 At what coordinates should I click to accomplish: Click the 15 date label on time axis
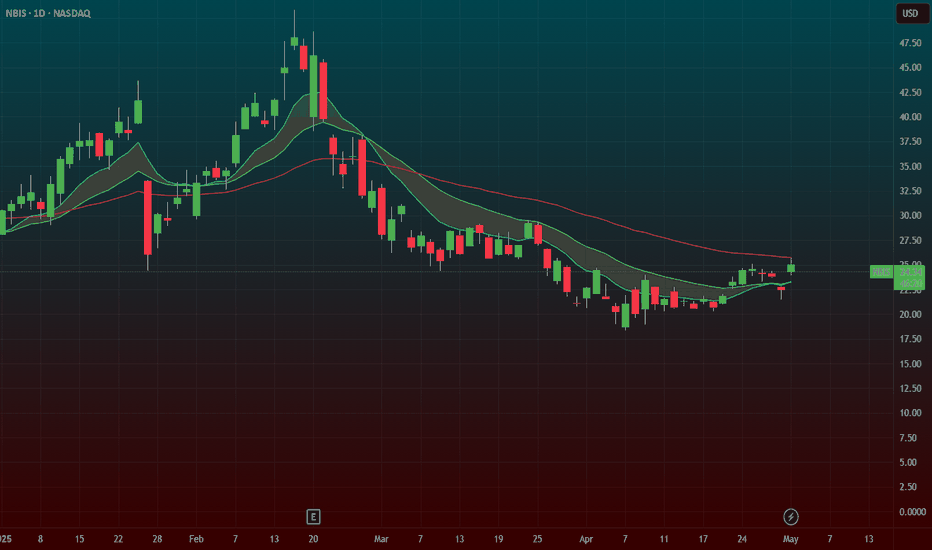[79, 539]
